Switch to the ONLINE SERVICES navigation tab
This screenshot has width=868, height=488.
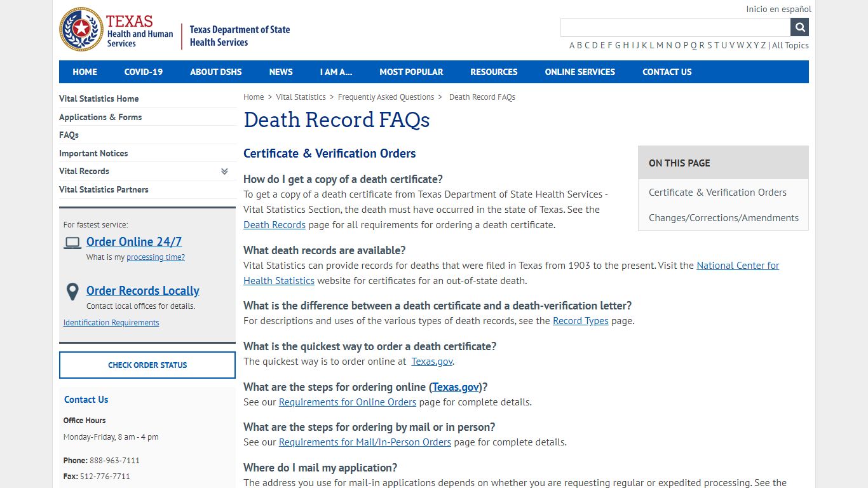580,72
